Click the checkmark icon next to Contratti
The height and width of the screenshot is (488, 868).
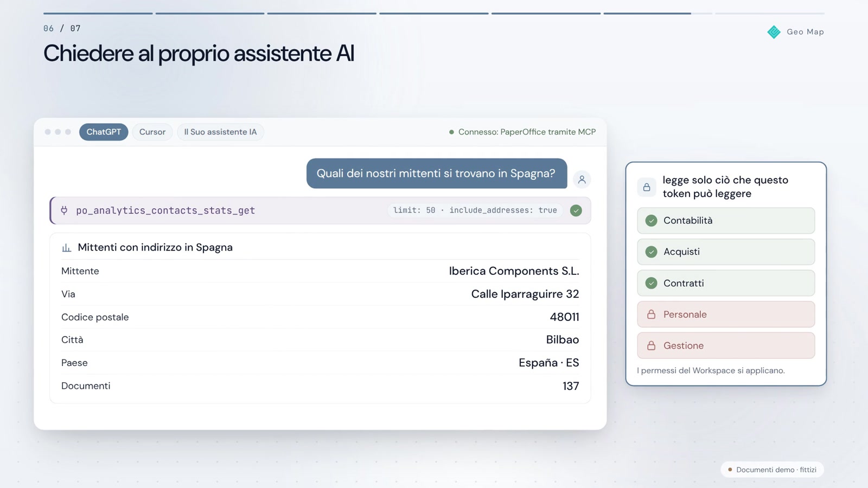(651, 283)
